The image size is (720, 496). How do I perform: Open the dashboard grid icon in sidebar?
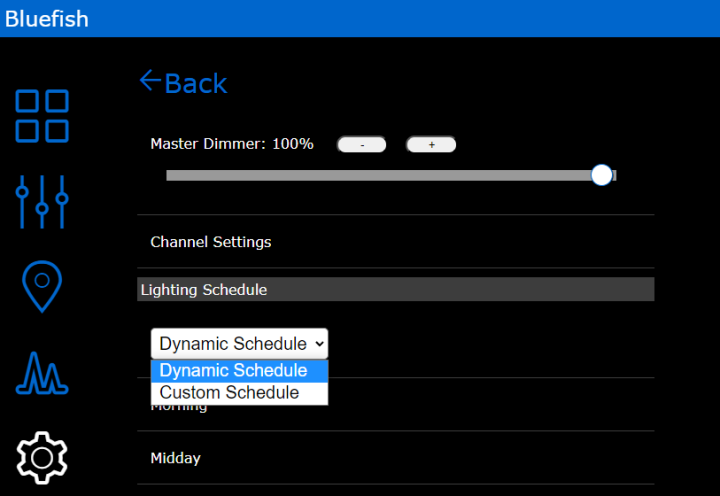tap(42, 116)
